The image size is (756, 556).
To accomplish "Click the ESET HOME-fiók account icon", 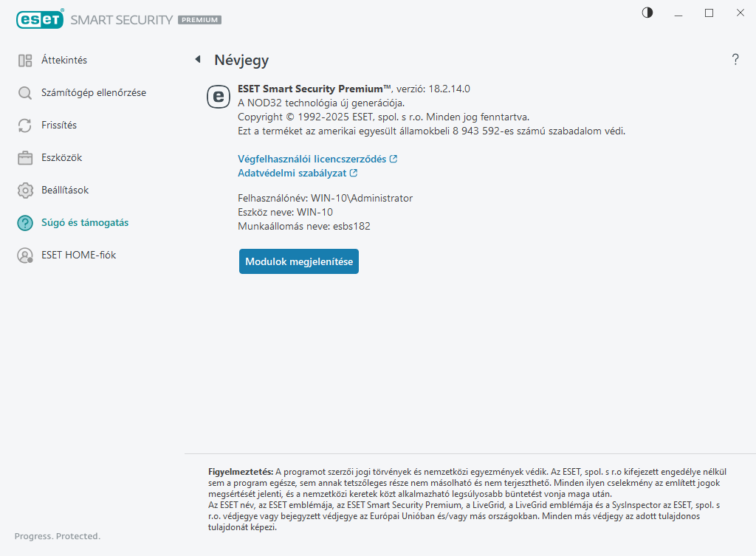I will [25, 255].
